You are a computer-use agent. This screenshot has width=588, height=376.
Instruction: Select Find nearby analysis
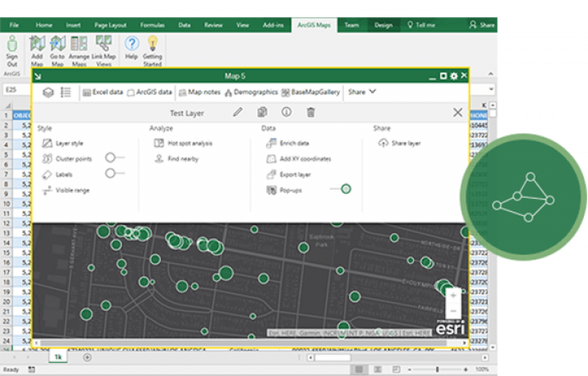(x=176, y=159)
